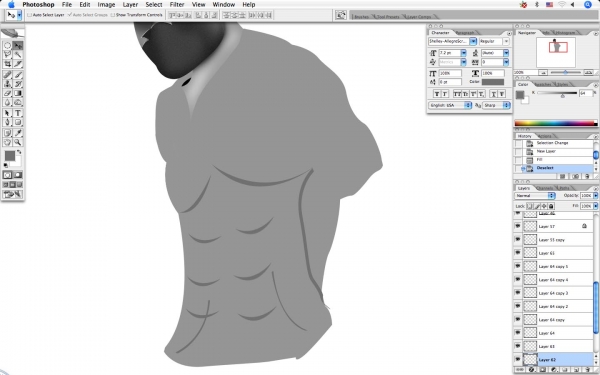Open font family dropdown in Character panel
Image resolution: width=600 pixels, height=375 pixels.
pyautogui.click(x=473, y=41)
